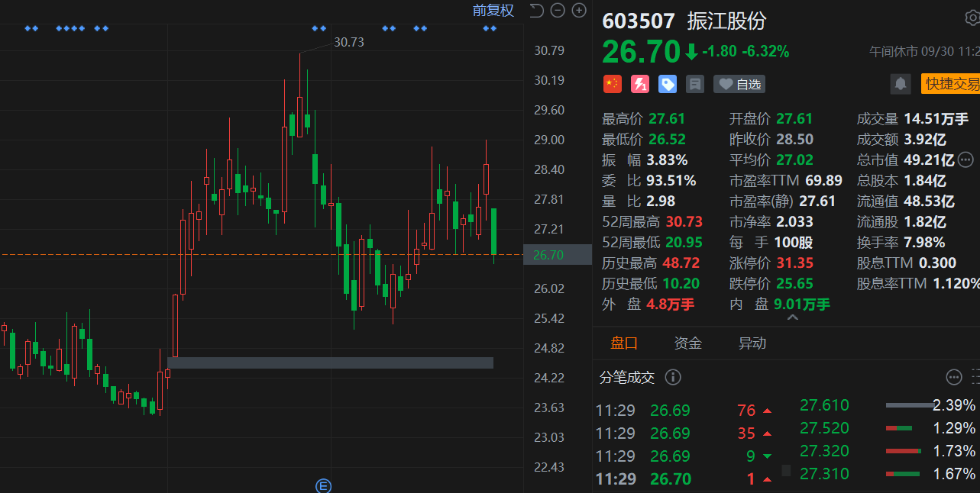Open settings gear beside stock name
The image size is (980, 493).
point(972,19)
